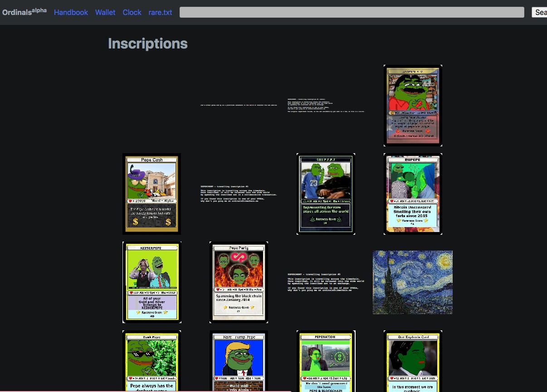Open the Handbook link
Image resolution: width=547 pixels, height=392 pixels.
pyautogui.click(x=71, y=12)
